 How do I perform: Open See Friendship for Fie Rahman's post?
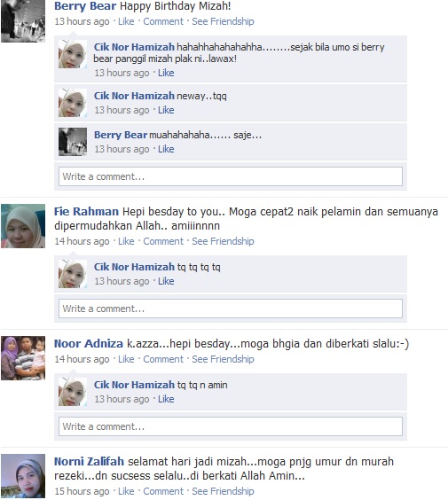[x=223, y=241]
